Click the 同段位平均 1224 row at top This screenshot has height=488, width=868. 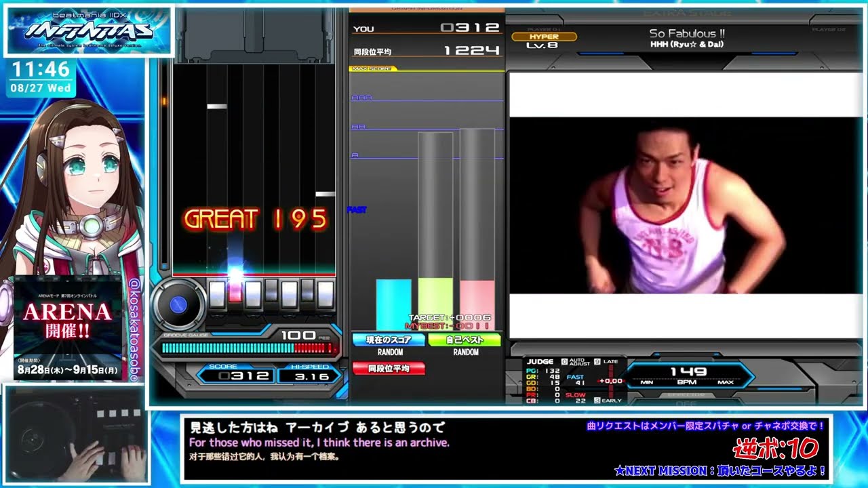[427, 51]
